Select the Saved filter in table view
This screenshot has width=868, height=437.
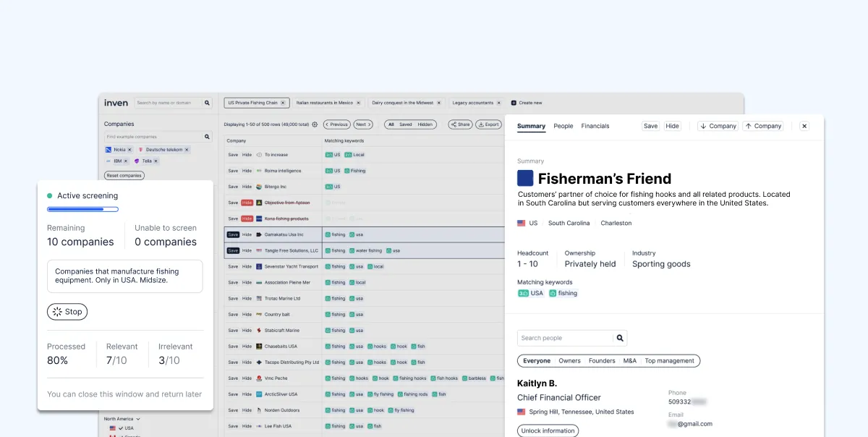406,124
